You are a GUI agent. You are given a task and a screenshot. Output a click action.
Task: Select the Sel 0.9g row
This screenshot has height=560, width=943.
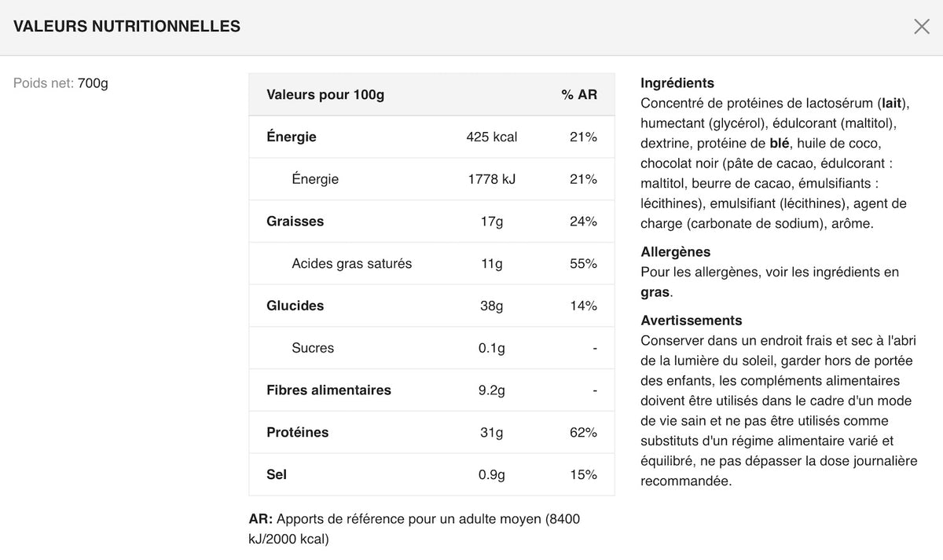(431, 475)
